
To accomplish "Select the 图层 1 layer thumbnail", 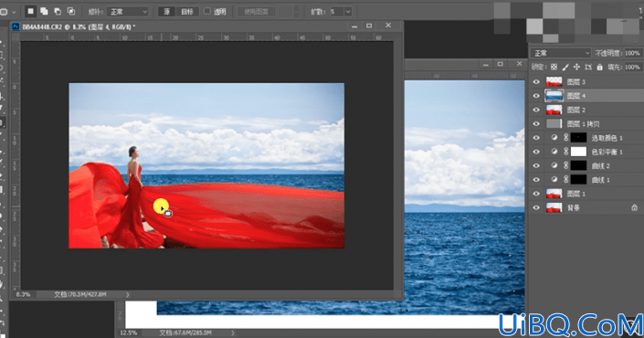I will click(x=554, y=194).
